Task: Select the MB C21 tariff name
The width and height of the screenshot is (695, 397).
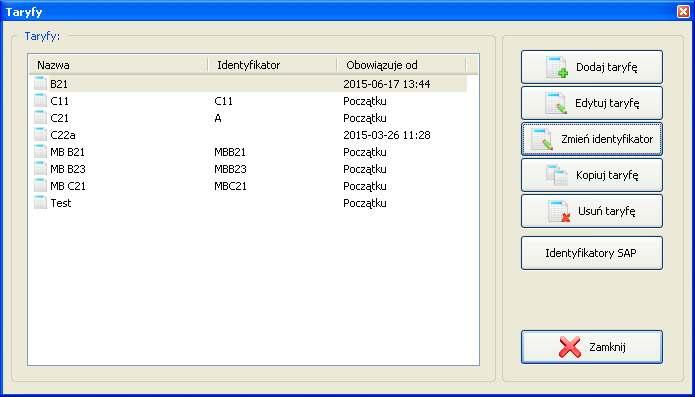Action: (68, 186)
